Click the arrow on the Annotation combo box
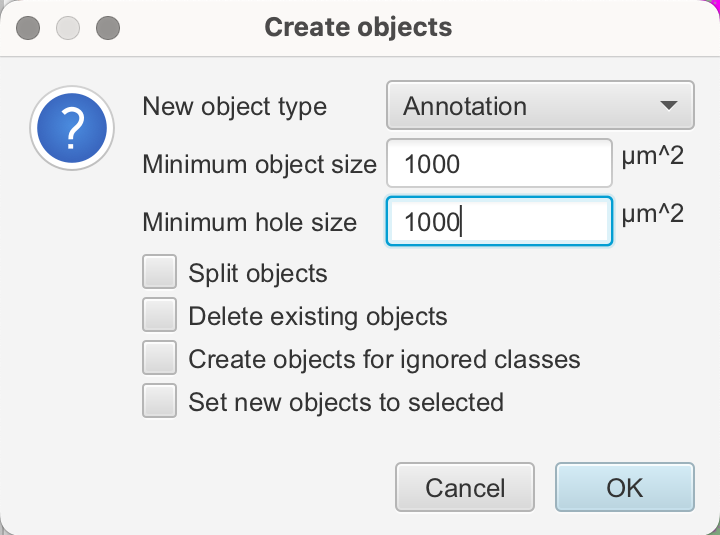Viewport: 720px width, 535px height. [669, 106]
